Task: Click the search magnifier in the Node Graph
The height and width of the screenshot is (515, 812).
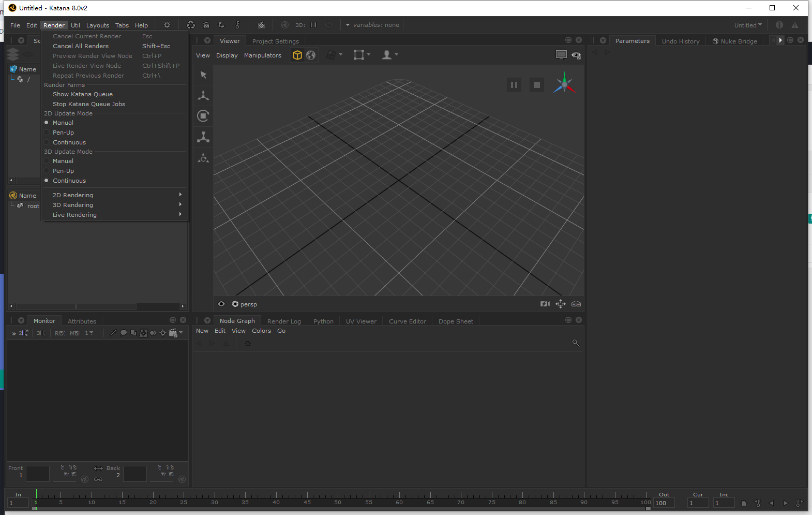Action: coord(576,343)
